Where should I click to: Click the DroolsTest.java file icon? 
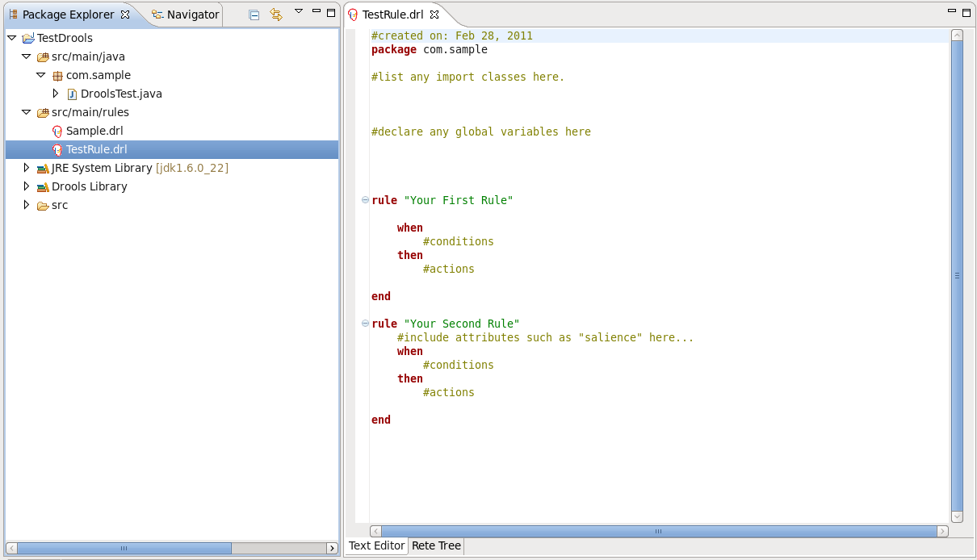point(72,94)
